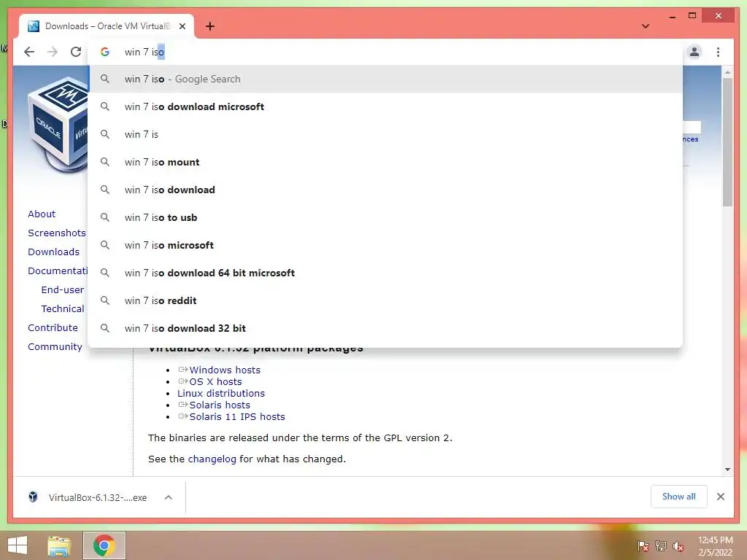Expand the VirtualBox download item options chevron
Image resolution: width=747 pixels, height=560 pixels.
pos(169,497)
